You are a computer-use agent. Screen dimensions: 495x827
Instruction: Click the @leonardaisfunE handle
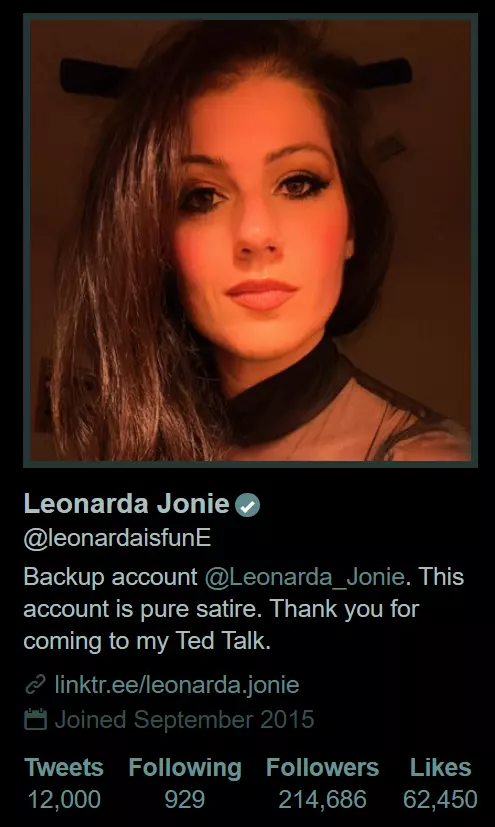click(x=118, y=538)
